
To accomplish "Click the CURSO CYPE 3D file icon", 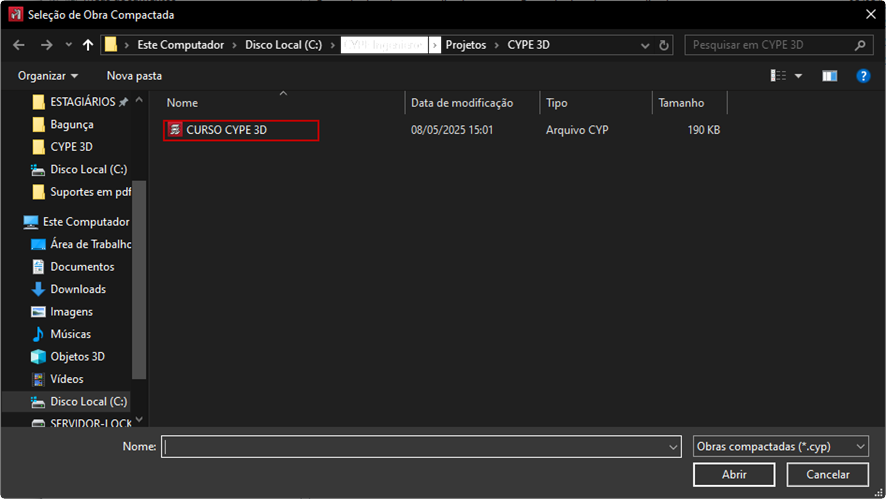I will click(175, 129).
